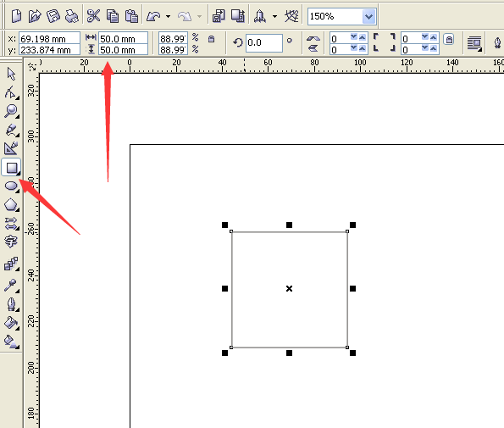The image size is (504, 428).
Task: Select the Ellipse tool
Action: [x=11, y=186]
